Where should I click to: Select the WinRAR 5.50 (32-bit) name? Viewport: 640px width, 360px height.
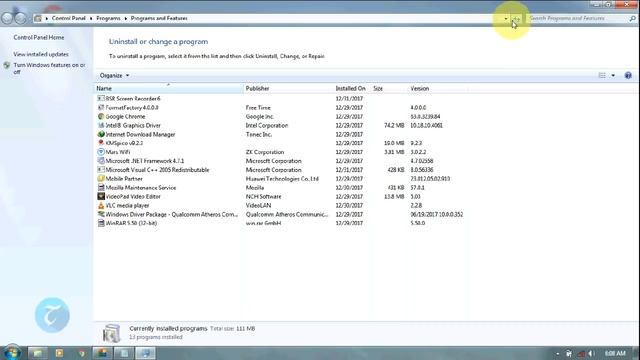coord(131,223)
